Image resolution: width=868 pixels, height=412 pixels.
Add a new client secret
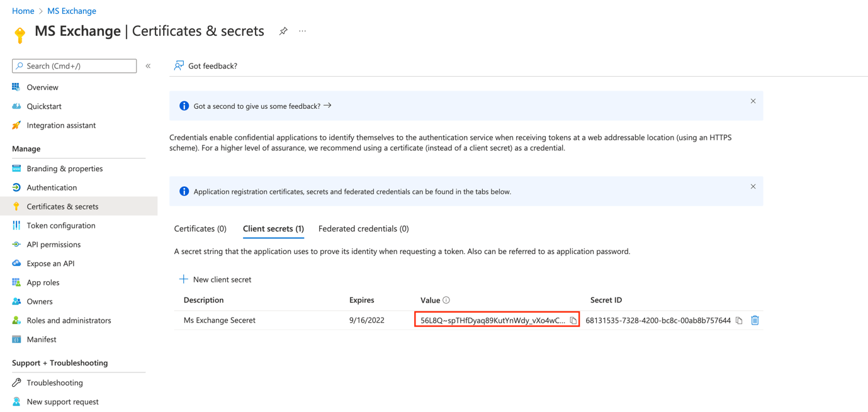(x=215, y=280)
